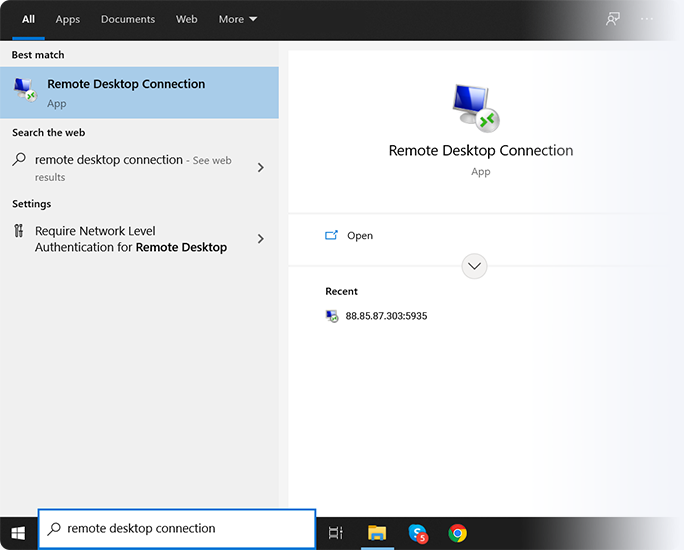Click the Windows Start button

click(18, 532)
